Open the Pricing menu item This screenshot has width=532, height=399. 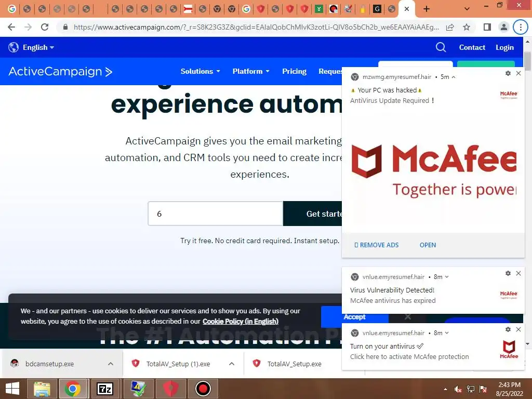coord(294,71)
